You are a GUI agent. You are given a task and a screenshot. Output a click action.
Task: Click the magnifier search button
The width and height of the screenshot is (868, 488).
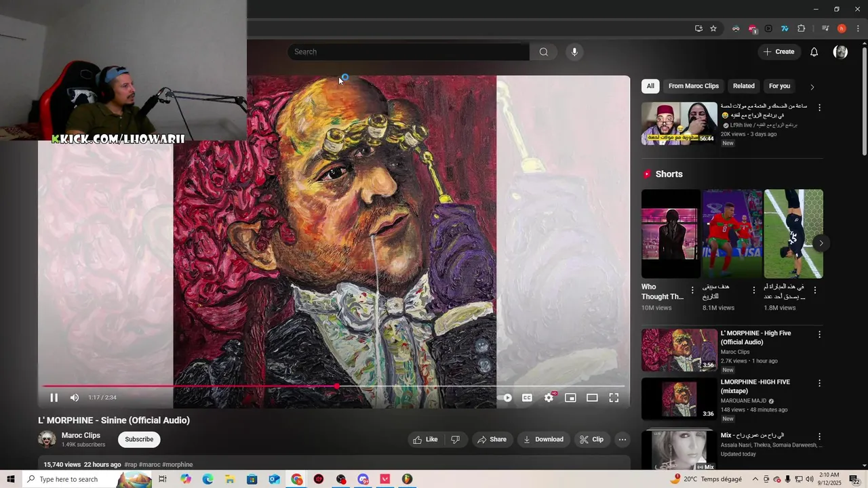point(543,52)
